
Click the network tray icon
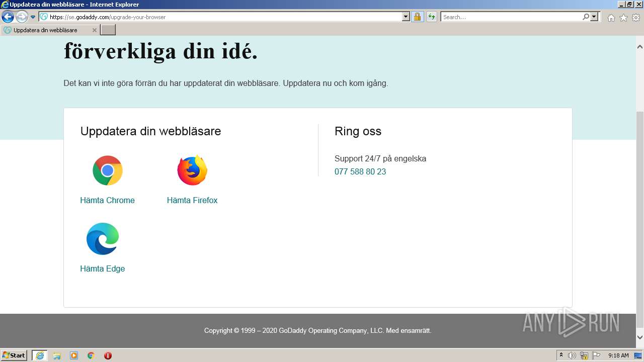(x=584, y=355)
